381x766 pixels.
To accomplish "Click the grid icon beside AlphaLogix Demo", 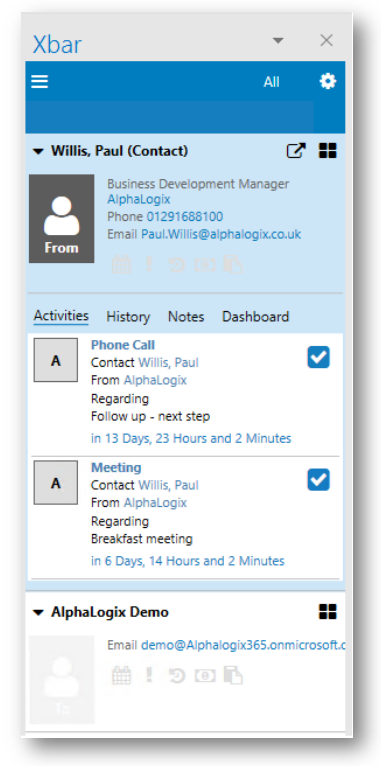I will point(328,611).
